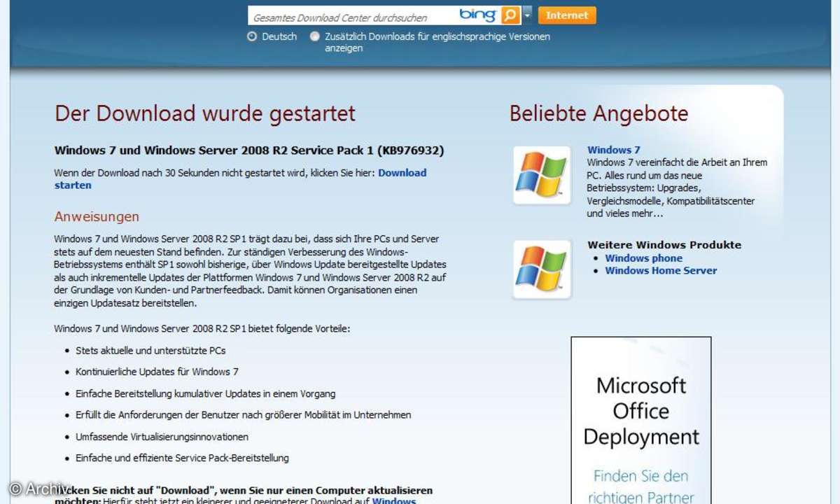Click Windows logo beside Windows 7 offer

542,175
